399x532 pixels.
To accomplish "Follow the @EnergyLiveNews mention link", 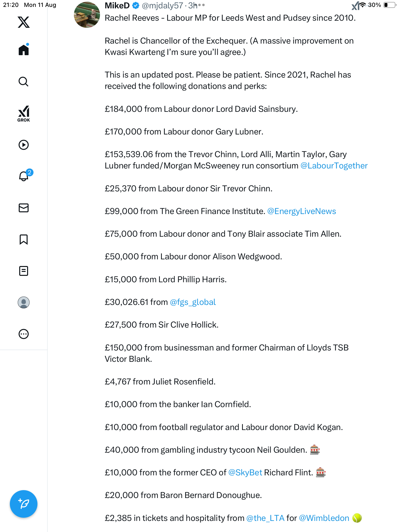I will [301, 211].
